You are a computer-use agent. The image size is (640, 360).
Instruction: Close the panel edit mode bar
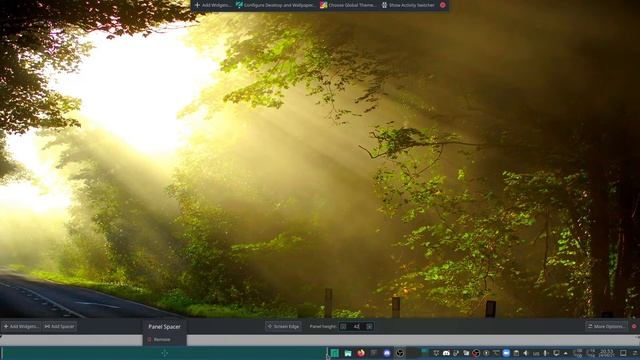click(x=634, y=327)
